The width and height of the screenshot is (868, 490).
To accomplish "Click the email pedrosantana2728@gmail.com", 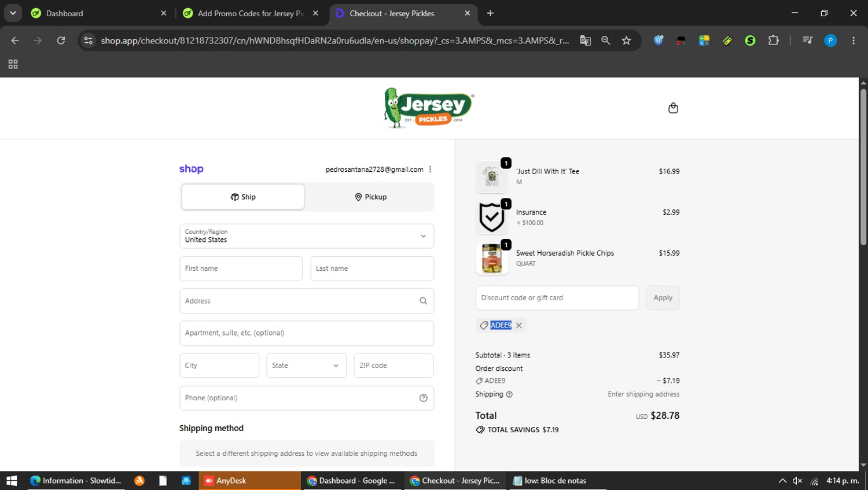I will pyautogui.click(x=374, y=170).
